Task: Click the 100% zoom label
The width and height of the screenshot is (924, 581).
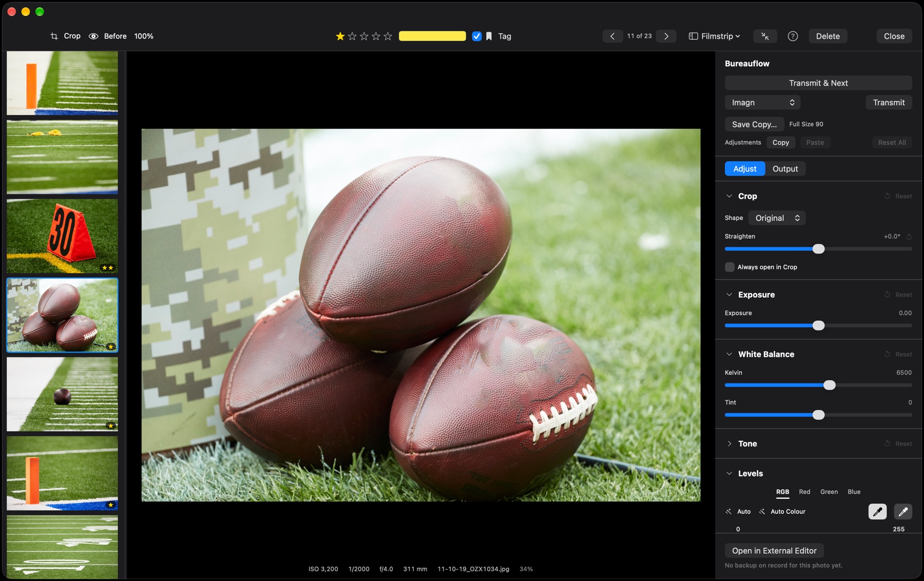Action: pyautogui.click(x=144, y=36)
